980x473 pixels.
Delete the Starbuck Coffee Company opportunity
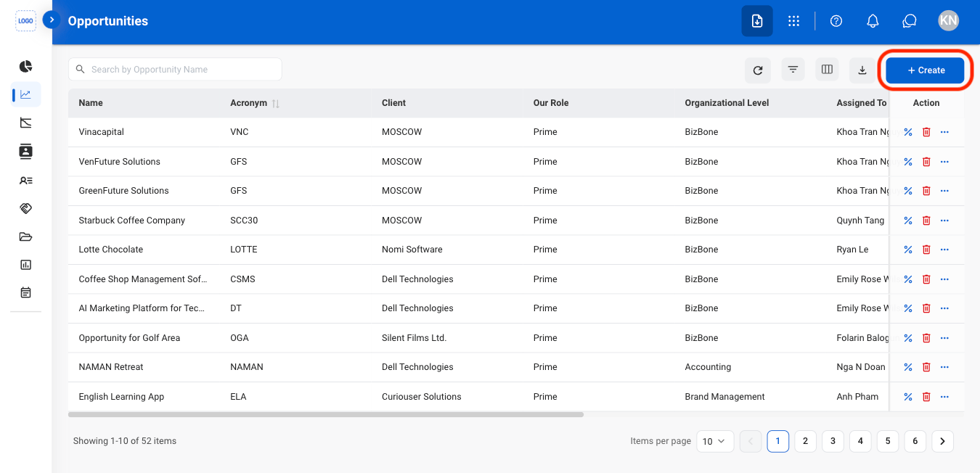pyautogui.click(x=926, y=221)
